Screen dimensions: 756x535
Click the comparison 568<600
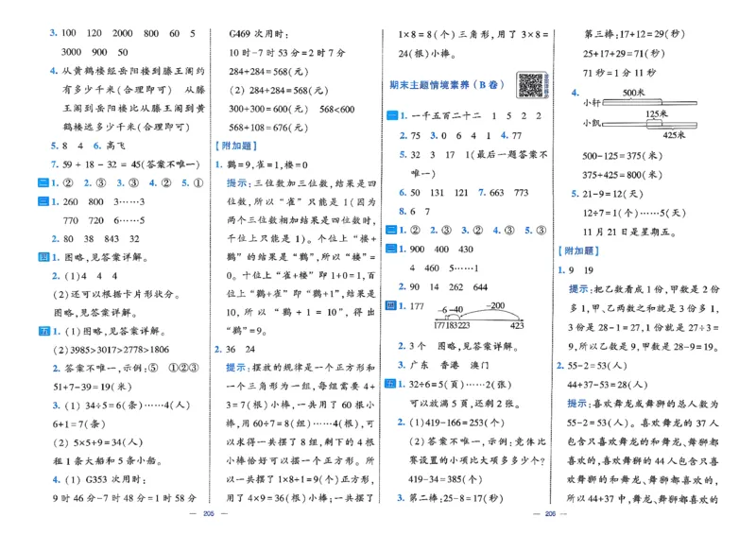click(x=336, y=109)
